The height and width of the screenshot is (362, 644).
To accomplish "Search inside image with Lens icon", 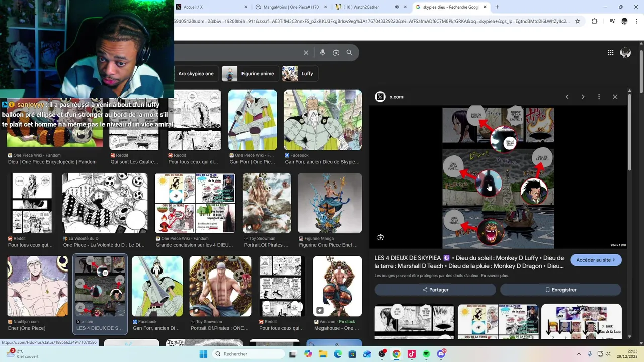I will 380,237.
